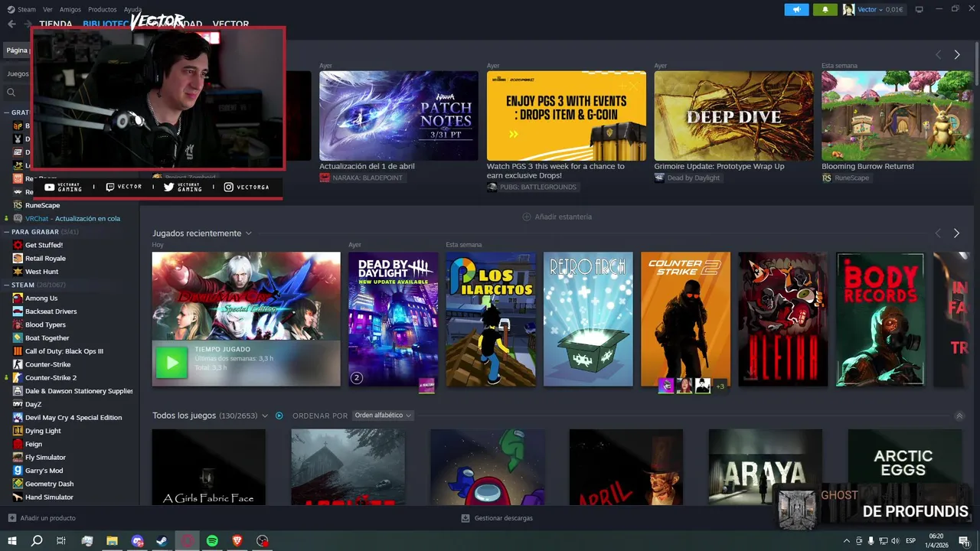Viewport: 980px width, 551px height.
Task: Open the NARAKA Patch Notes news card
Action: (399, 116)
